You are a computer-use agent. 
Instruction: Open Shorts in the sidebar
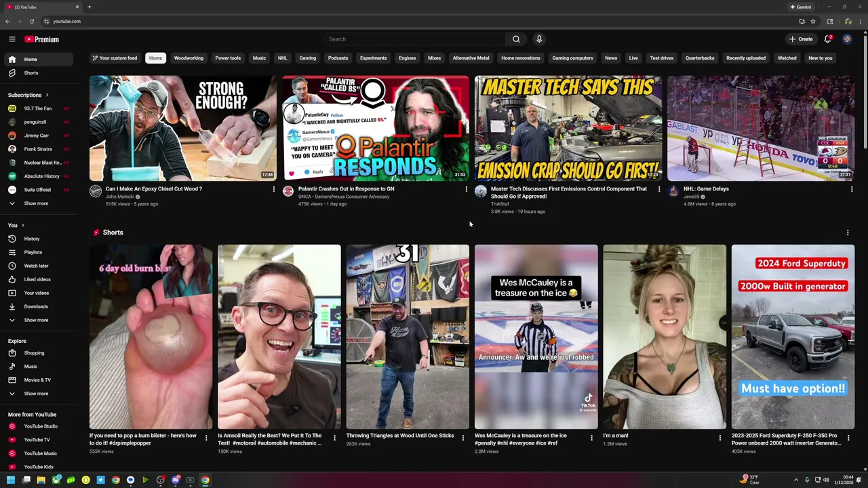coord(37,73)
